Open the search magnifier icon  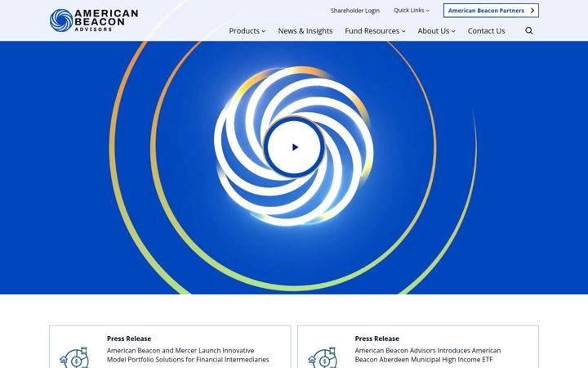click(528, 31)
